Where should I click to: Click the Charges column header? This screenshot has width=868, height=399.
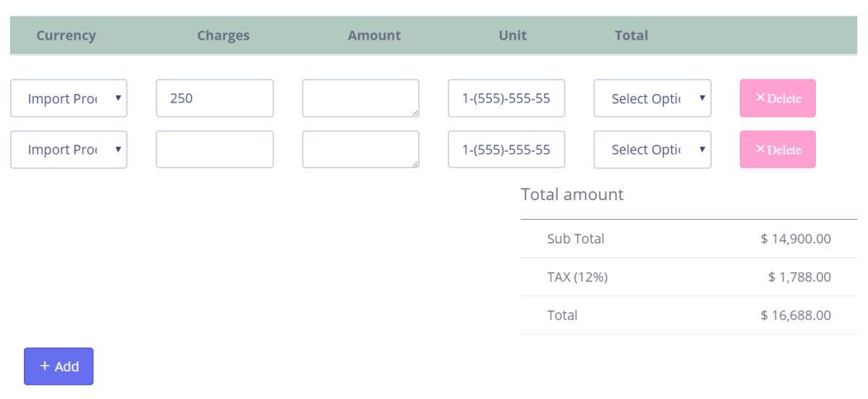[224, 35]
